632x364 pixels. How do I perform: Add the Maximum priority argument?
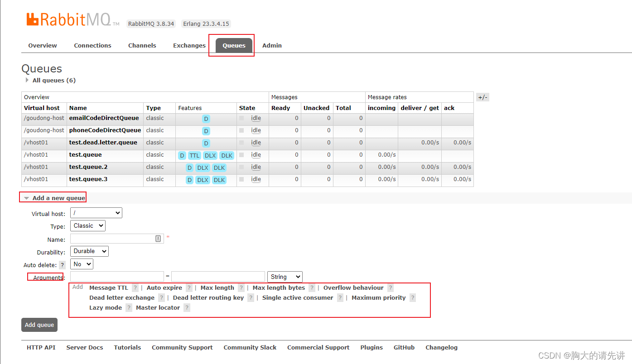pos(379,298)
